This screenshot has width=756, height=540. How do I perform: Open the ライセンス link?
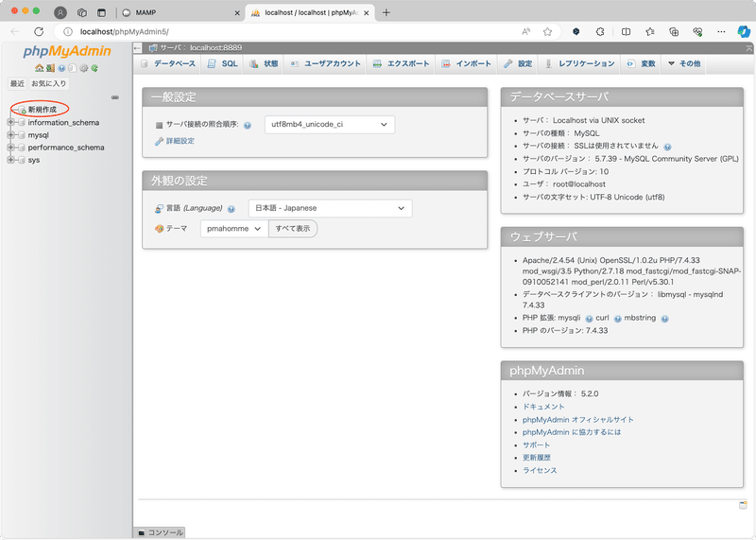click(540, 471)
